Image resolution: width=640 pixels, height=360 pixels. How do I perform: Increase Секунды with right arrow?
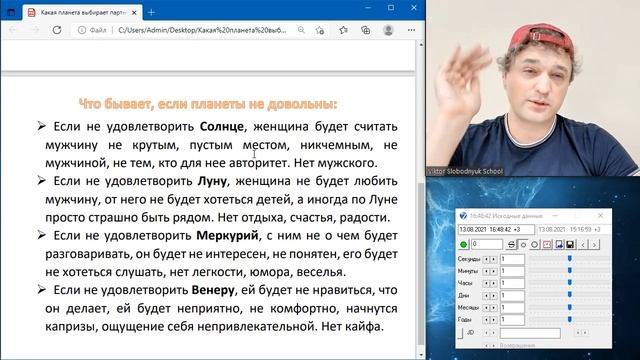coord(494,259)
